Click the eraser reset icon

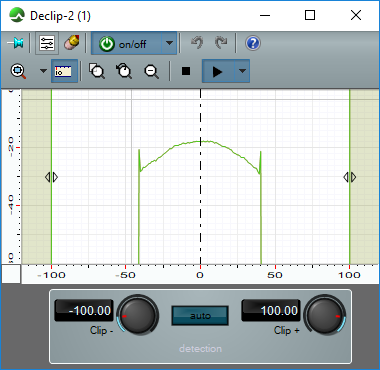tap(71, 43)
